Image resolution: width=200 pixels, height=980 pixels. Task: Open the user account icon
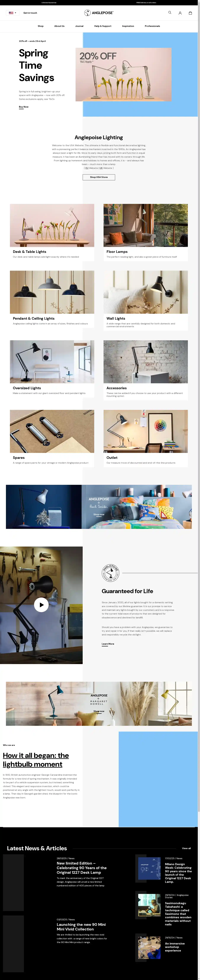(x=180, y=13)
